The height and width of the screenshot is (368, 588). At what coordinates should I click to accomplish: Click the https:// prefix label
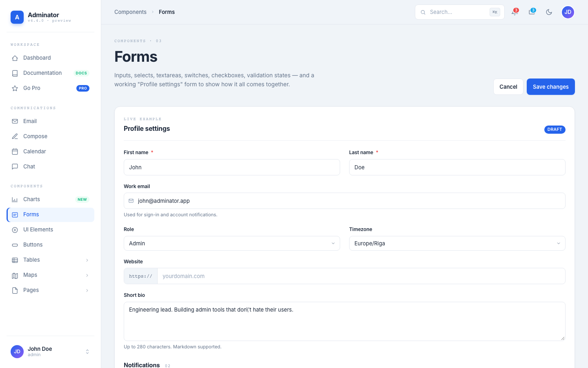coord(141,276)
